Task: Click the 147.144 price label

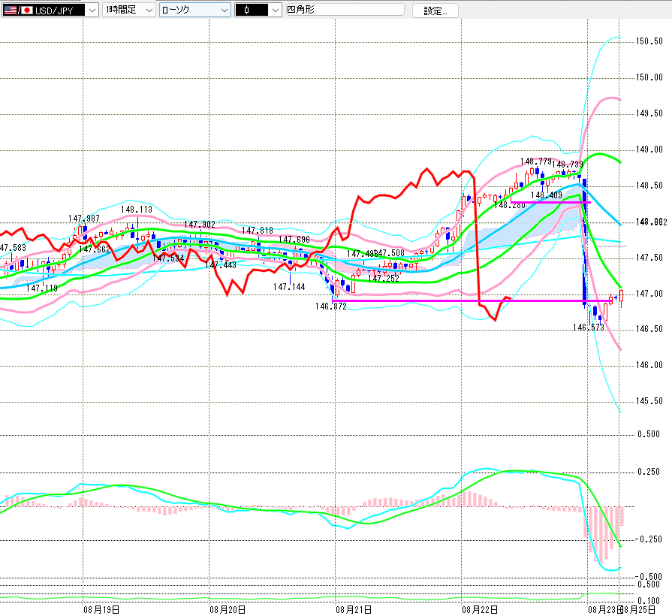Action: point(289,287)
